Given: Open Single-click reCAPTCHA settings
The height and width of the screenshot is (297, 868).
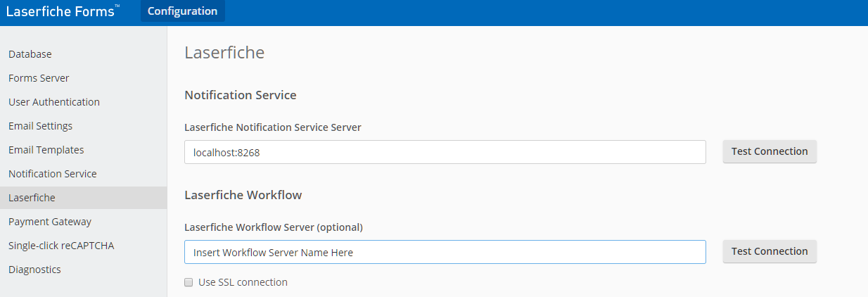Looking at the screenshot, I should pyautogui.click(x=61, y=246).
